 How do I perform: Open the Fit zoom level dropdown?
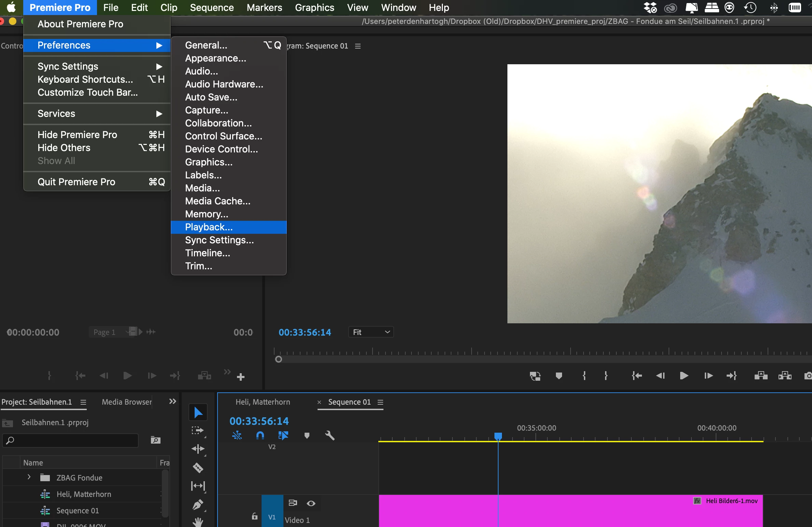pyautogui.click(x=371, y=332)
